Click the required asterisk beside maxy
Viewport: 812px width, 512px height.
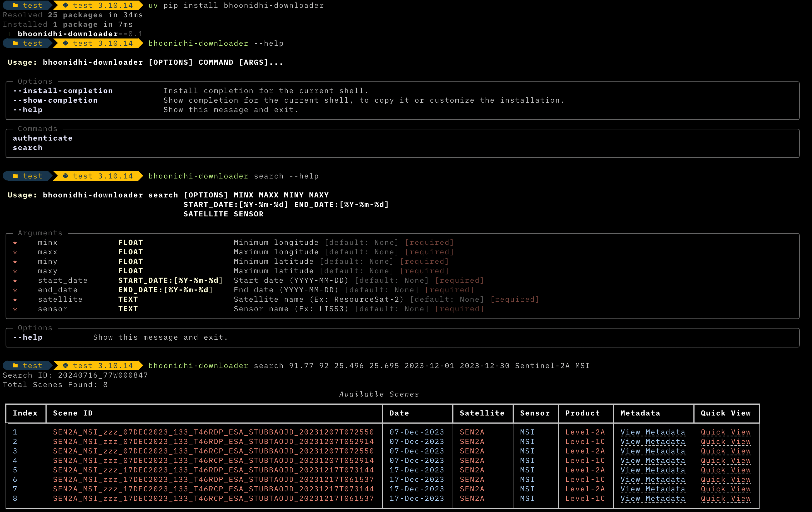click(x=15, y=271)
